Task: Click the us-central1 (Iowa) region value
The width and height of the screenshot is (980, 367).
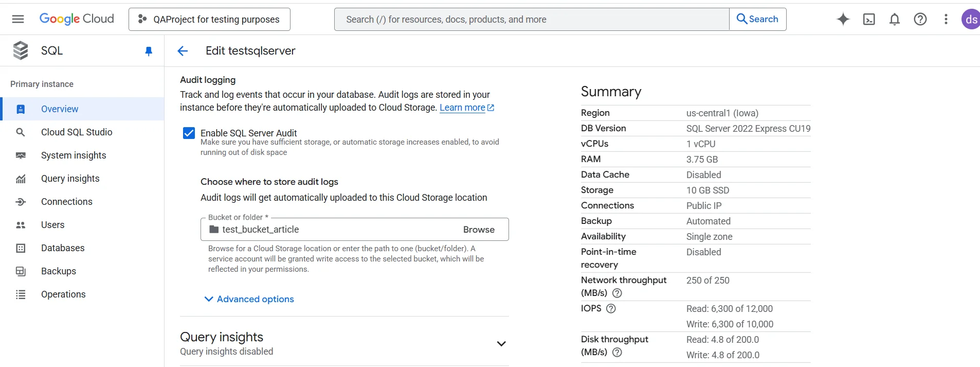Action: point(722,113)
